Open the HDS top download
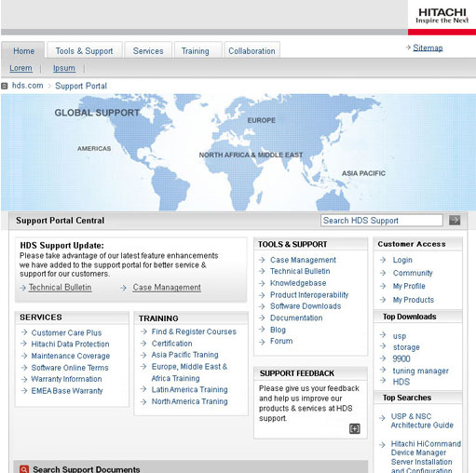 [x=401, y=382]
